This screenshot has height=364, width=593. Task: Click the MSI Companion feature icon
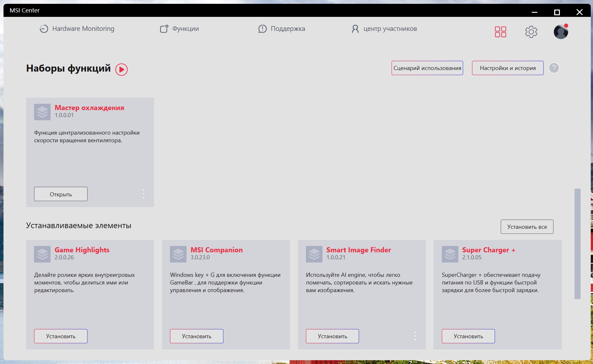click(178, 254)
